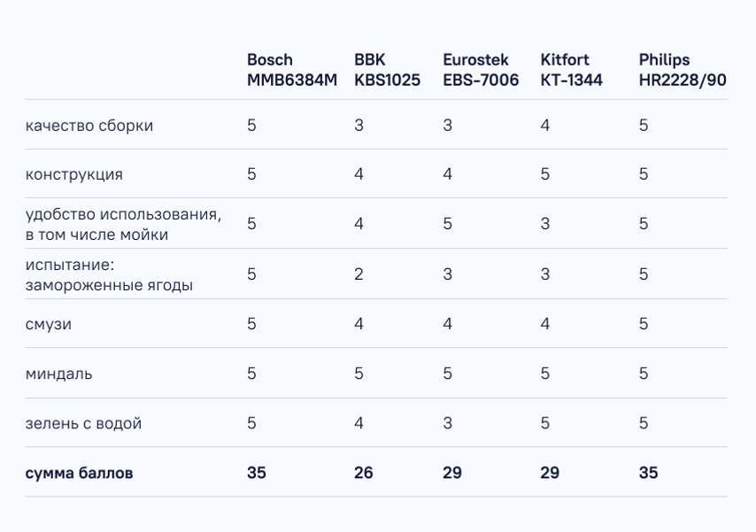The height and width of the screenshot is (532, 756).
Task: Click BBK's frozen berries score of 2
Action: click(359, 274)
